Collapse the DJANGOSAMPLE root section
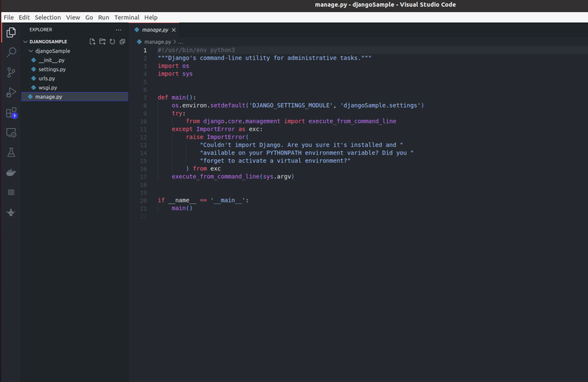The image size is (588, 382). (x=26, y=41)
